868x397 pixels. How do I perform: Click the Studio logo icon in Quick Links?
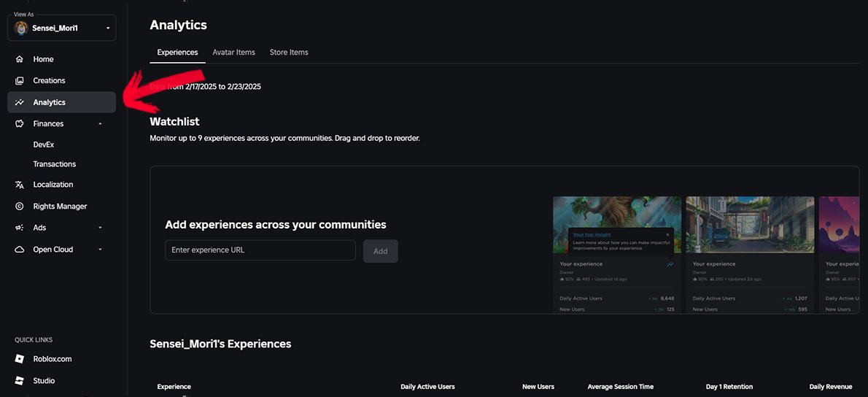coord(20,381)
